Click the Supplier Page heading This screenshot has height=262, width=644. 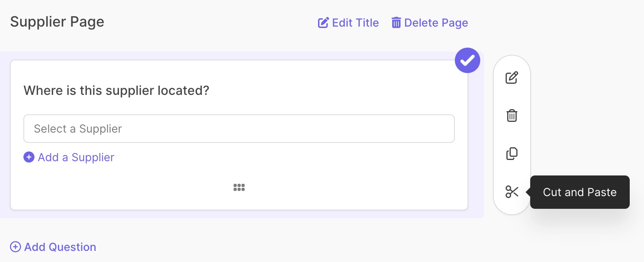coord(57,22)
